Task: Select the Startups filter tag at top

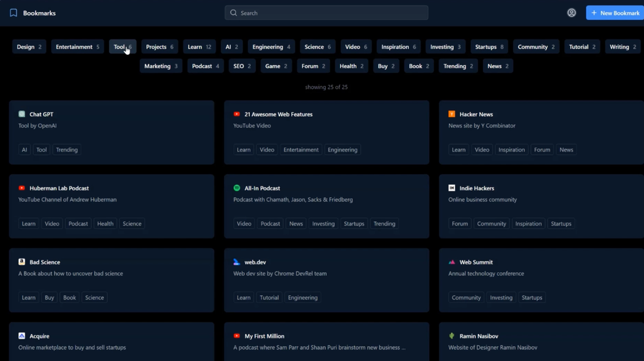Action: pyautogui.click(x=489, y=47)
